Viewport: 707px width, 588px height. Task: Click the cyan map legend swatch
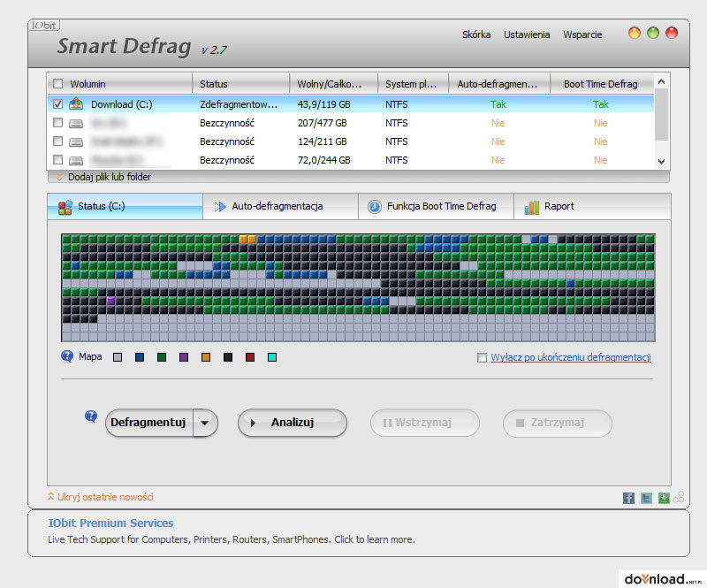272,357
